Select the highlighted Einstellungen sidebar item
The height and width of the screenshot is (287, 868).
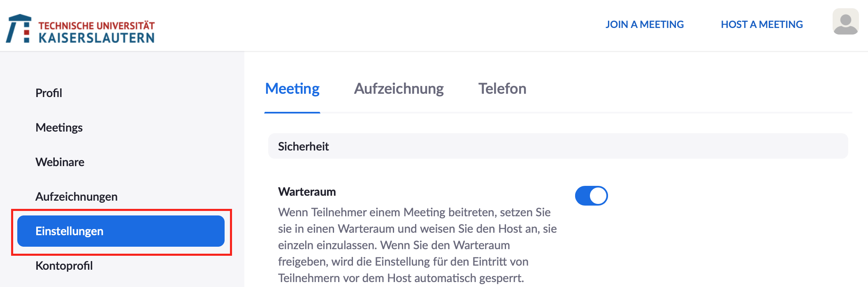point(121,231)
